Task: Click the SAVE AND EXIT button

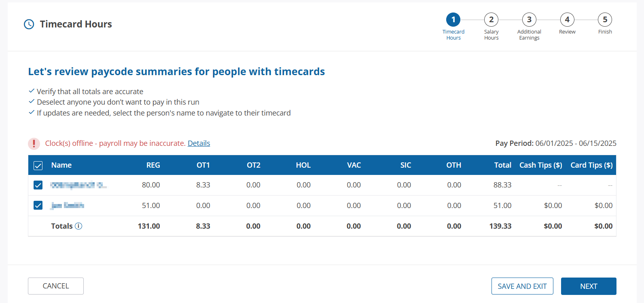Action: tap(522, 286)
